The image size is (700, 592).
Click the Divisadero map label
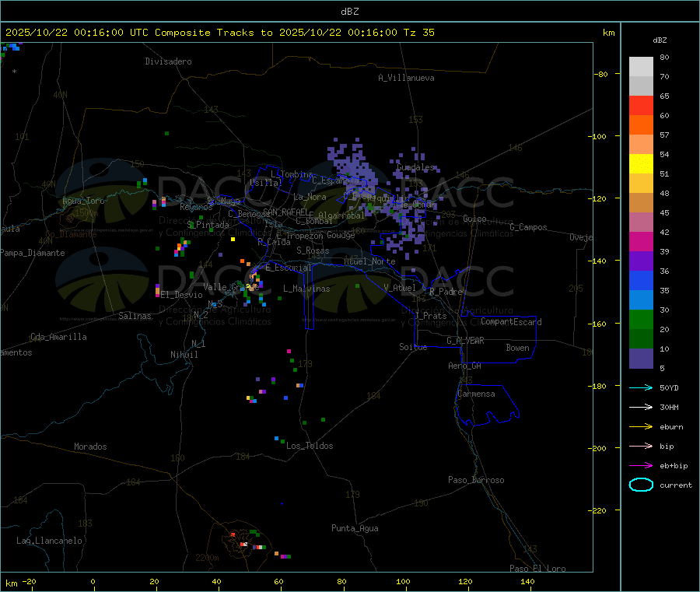point(168,61)
